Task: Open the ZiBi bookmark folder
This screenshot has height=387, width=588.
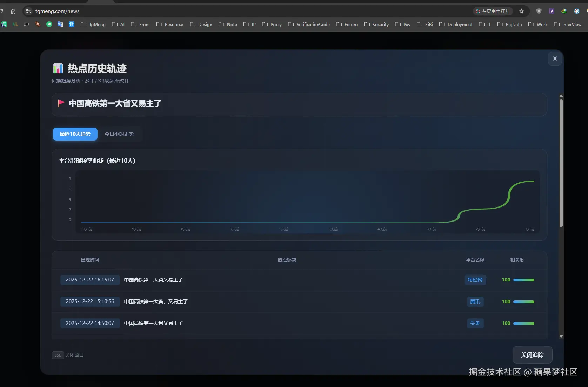Action: point(425,24)
